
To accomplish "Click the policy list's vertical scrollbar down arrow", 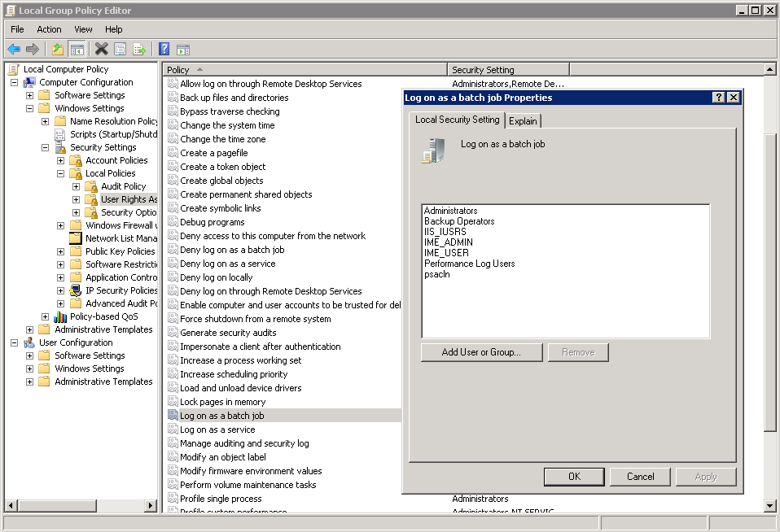I will coord(770,506).
